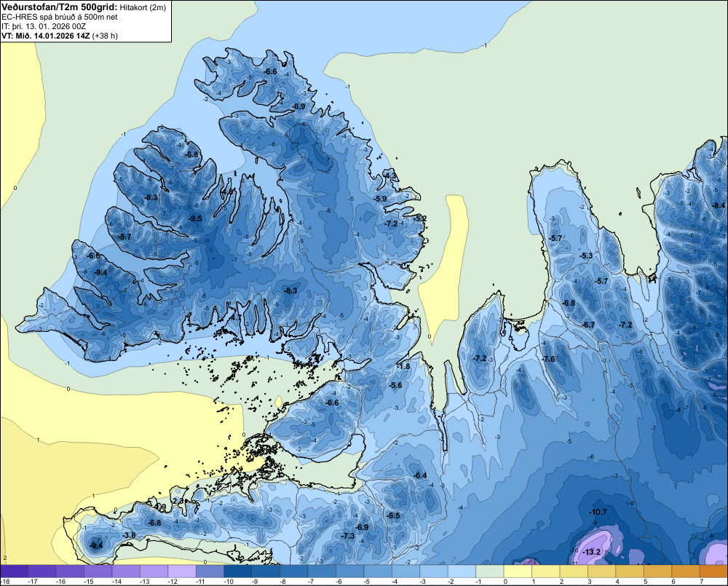Click the '5' legend scale label at bottom
Viewport: 728px width, 586px height.
pyautogui.click(x=646, y=582)
